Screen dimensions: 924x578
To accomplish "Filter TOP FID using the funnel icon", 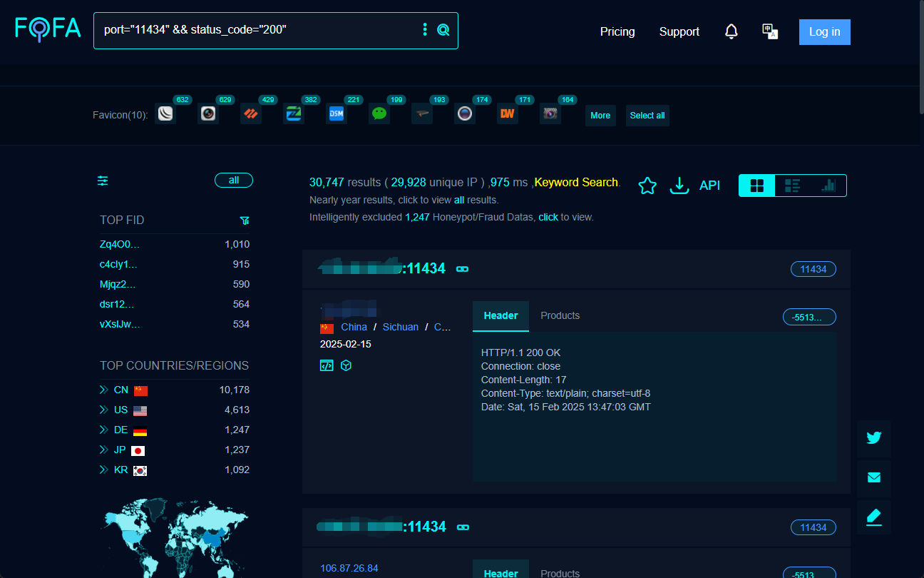I will click(245, 220).
